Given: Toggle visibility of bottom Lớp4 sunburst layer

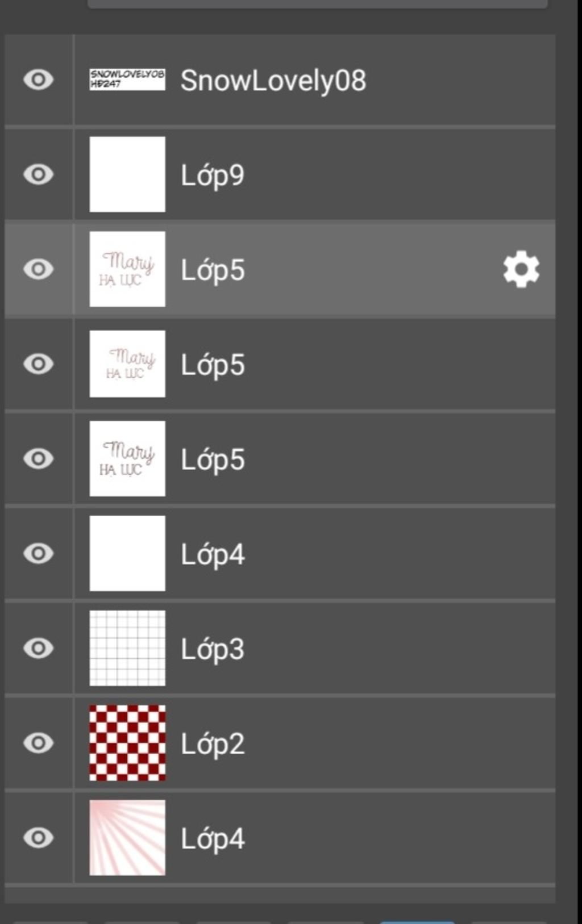Looking at the screenshot, I should pos(38,838).
